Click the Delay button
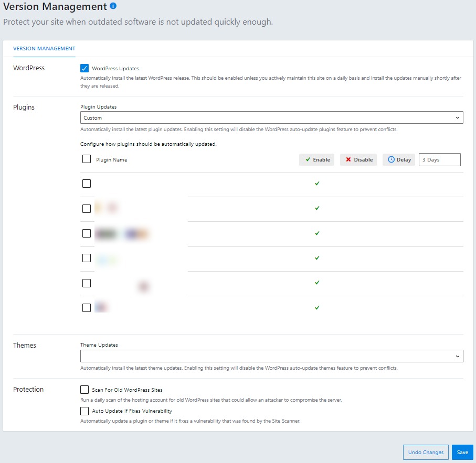Viewport: 476px width, 463px height. click(x=398, y=159)
